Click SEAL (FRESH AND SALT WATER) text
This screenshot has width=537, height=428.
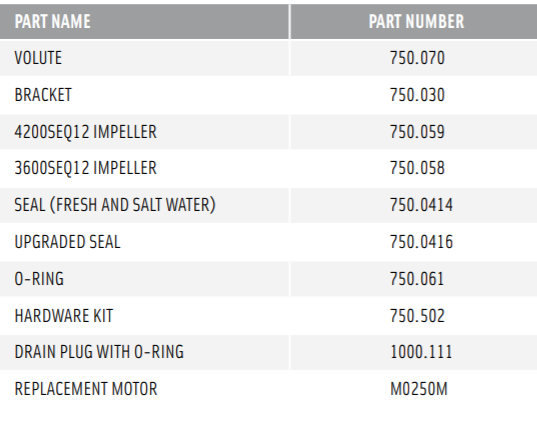click(115, 205)
